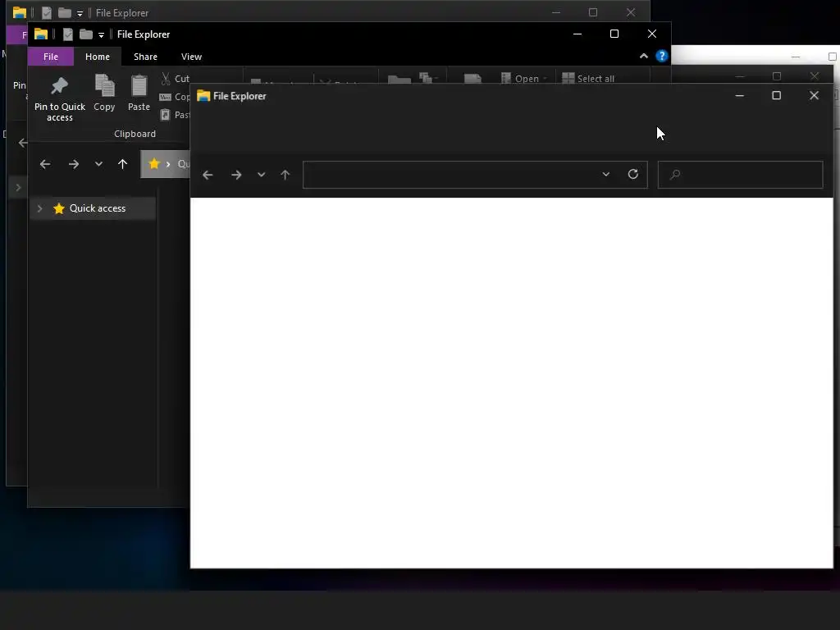
Task: Collapse the ribbon with the up chevron
Action: tap(644, 56)
